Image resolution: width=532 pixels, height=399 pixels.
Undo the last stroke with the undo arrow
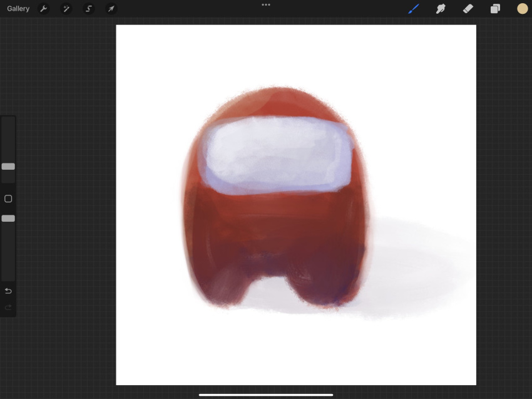[x=8, y=291]
